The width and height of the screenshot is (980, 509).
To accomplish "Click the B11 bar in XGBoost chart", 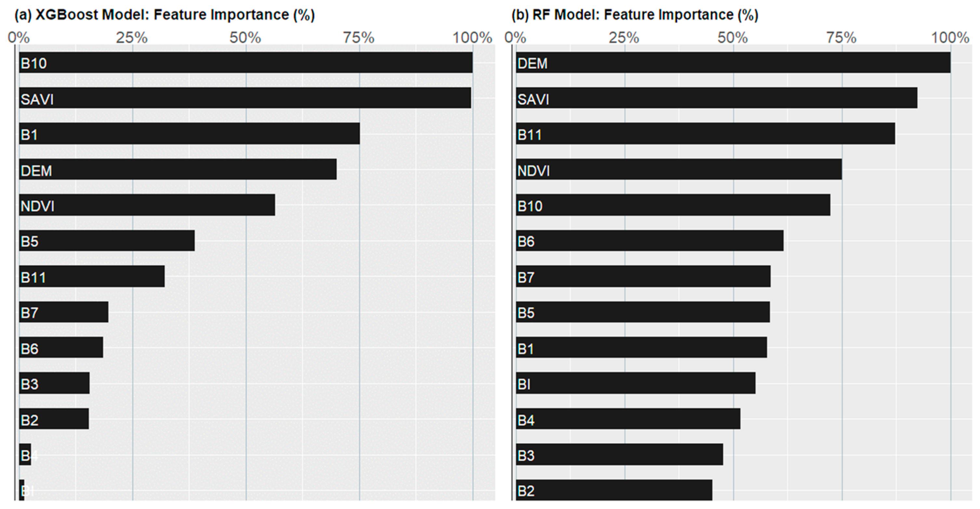I will 92,276.
